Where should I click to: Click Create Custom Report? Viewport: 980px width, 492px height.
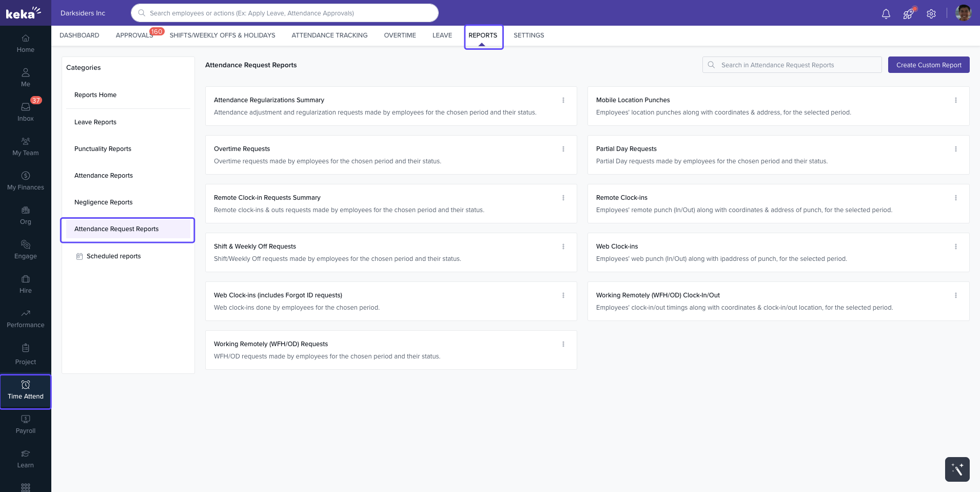point(928,65)
